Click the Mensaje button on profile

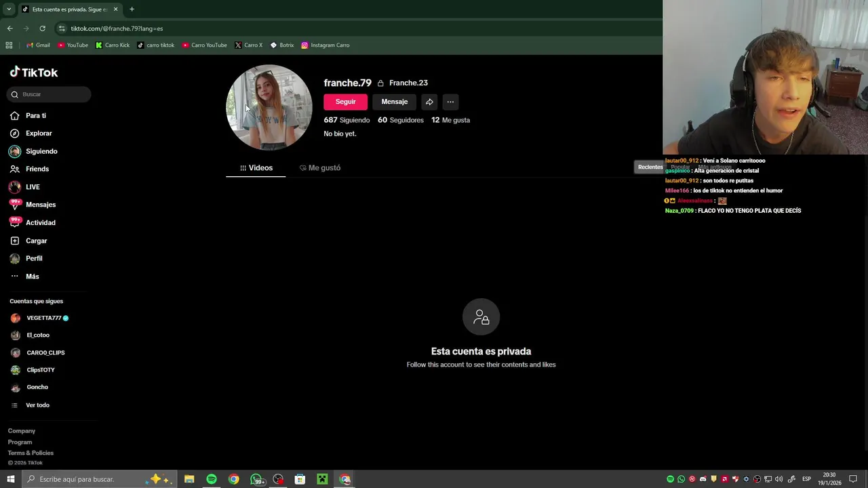(394, 102)
